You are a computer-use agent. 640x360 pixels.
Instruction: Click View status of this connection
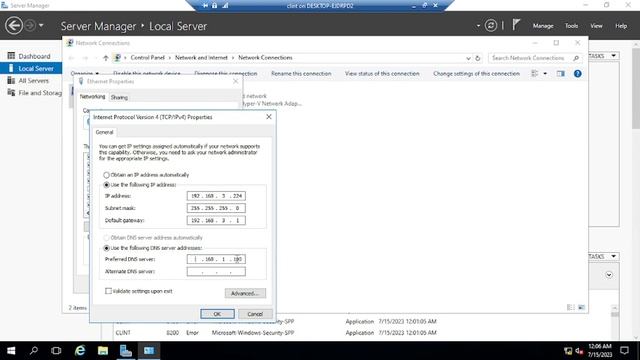[382, 73]
